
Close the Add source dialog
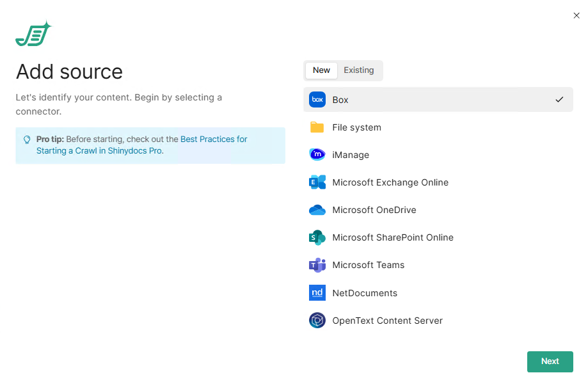point(576,15)
